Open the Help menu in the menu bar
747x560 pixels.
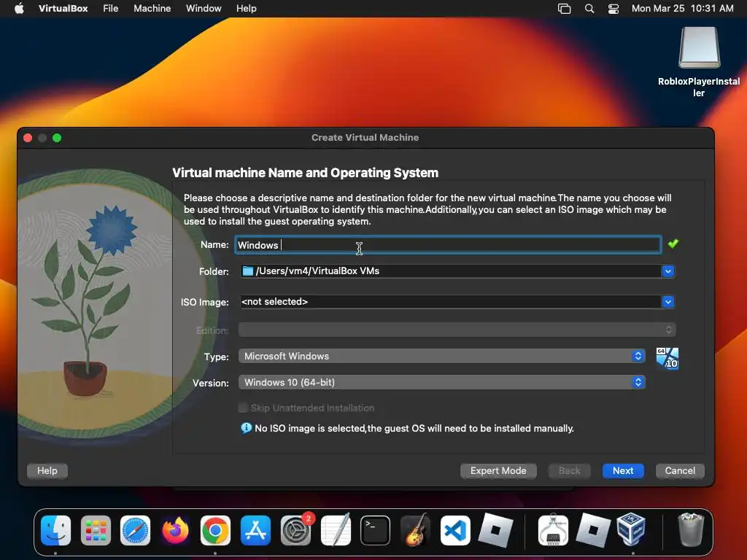coord(247,9)
